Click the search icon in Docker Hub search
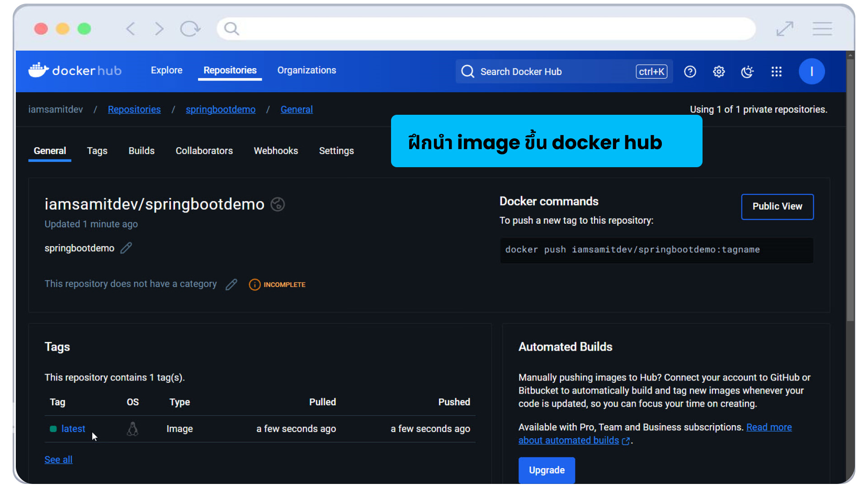The image size is (868, 488). click(468, 71)
